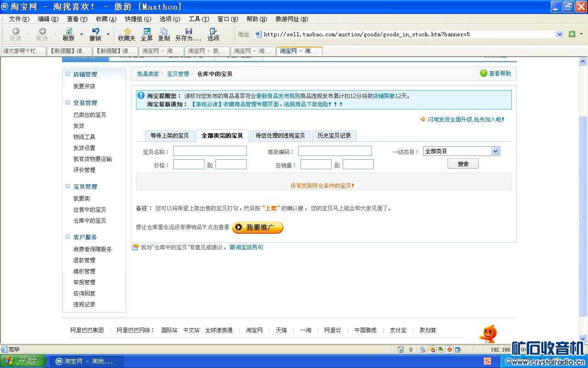
Task: Expand the address bar URL history dropdown
Action: tap(559, 34)
